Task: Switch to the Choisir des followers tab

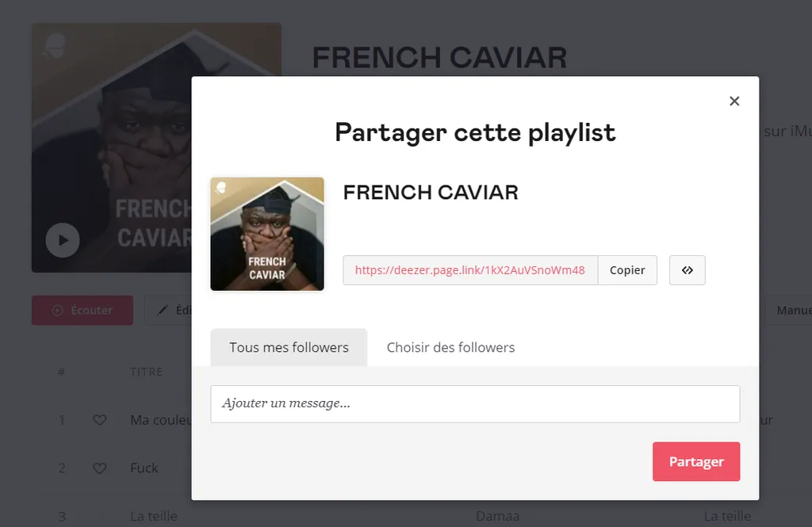Action: 450,347
